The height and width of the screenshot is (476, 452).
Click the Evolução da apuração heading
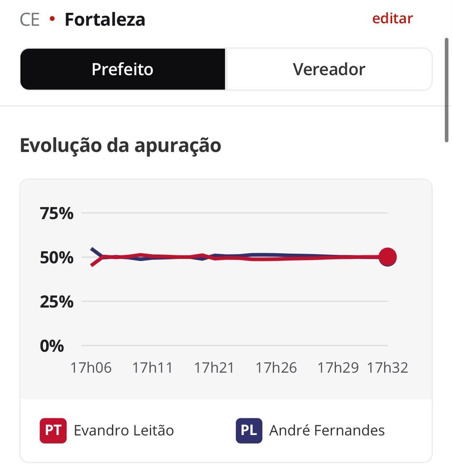tap(120, 146)
